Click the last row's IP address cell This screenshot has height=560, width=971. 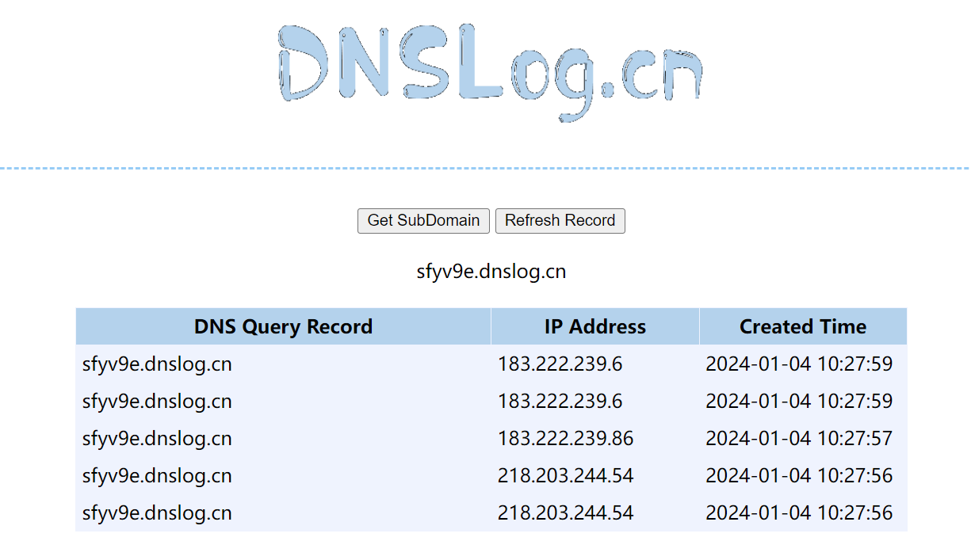pyautogui.click(x=565, y=512)
